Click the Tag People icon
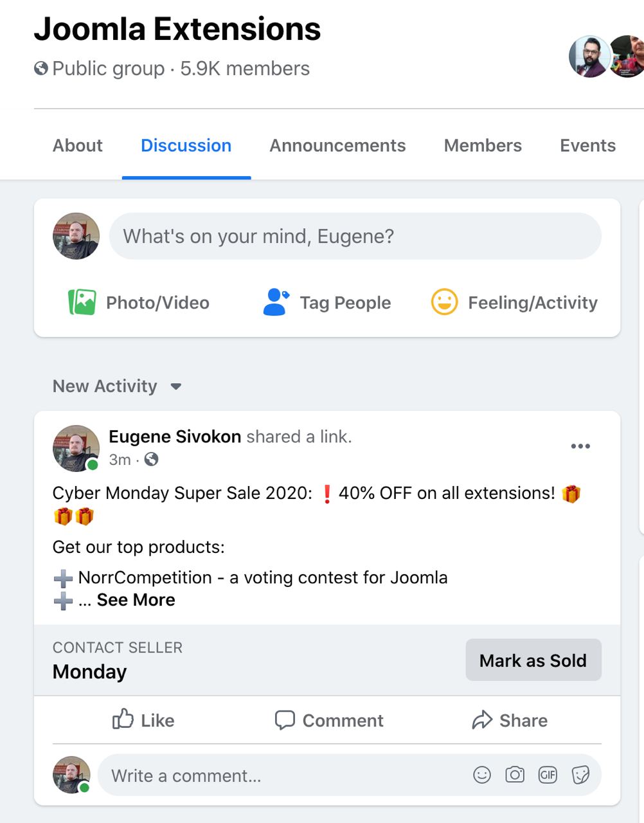Viewport: 644px width, 823px height. [276, 302]
